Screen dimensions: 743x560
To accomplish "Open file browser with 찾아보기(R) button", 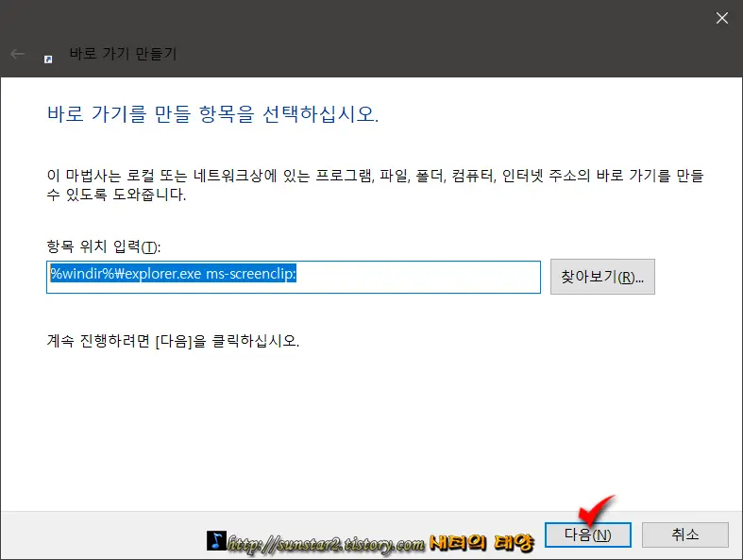I will 602,277.
